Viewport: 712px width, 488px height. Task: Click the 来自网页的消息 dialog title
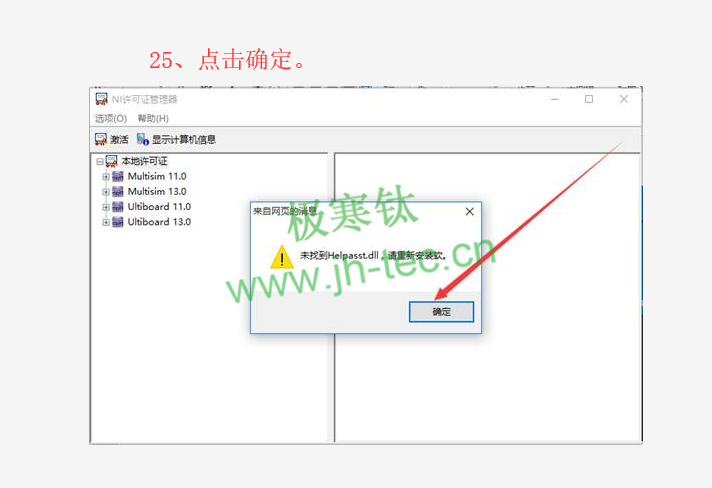tap(285, 211)
